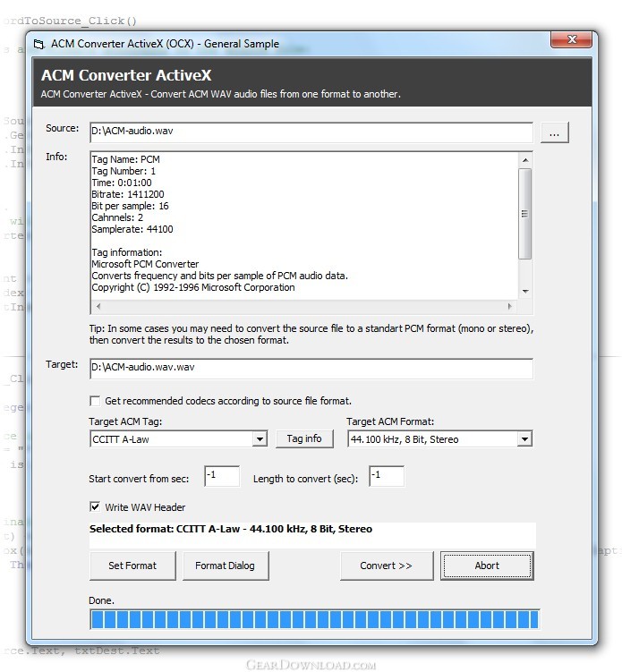This screenshot has height=672, width=622.
Task: Open the Target ACM Format dropdown
Action: (x=524, y=438)
